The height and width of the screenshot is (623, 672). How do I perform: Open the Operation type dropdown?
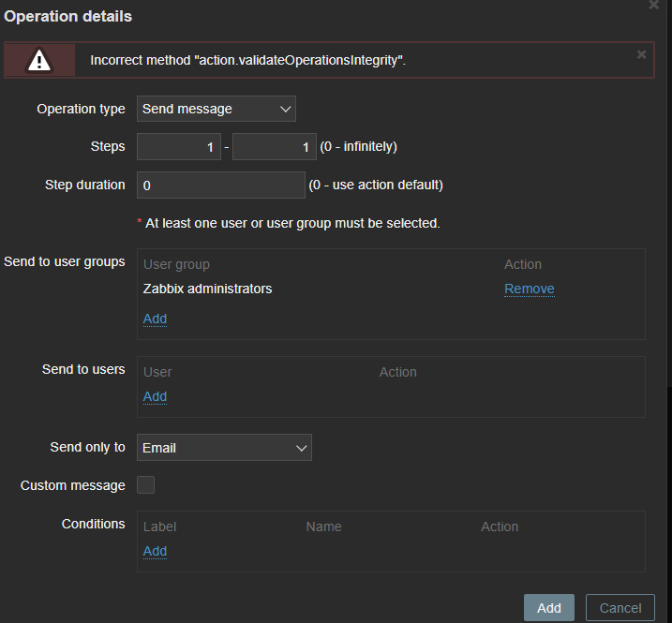pyautogui.click(x=217, y=109)
